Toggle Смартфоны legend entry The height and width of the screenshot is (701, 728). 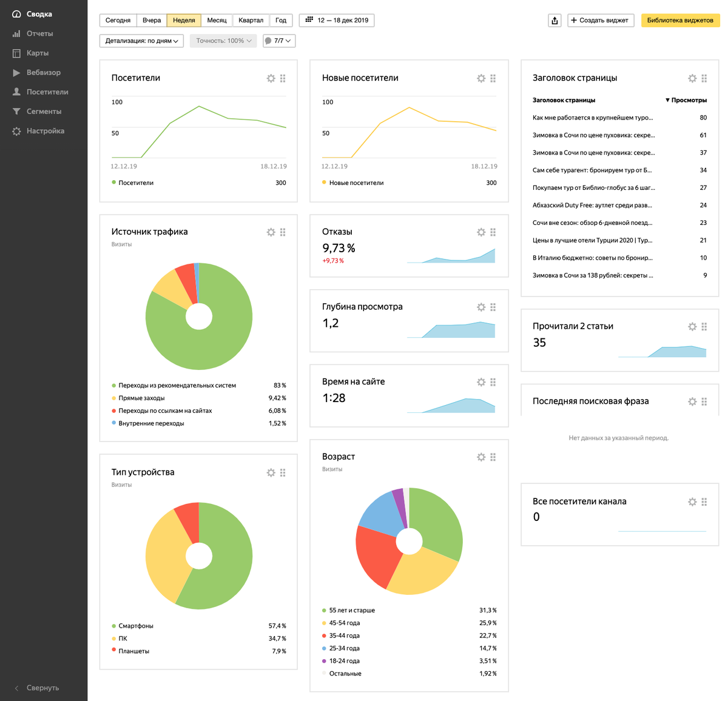133,626
